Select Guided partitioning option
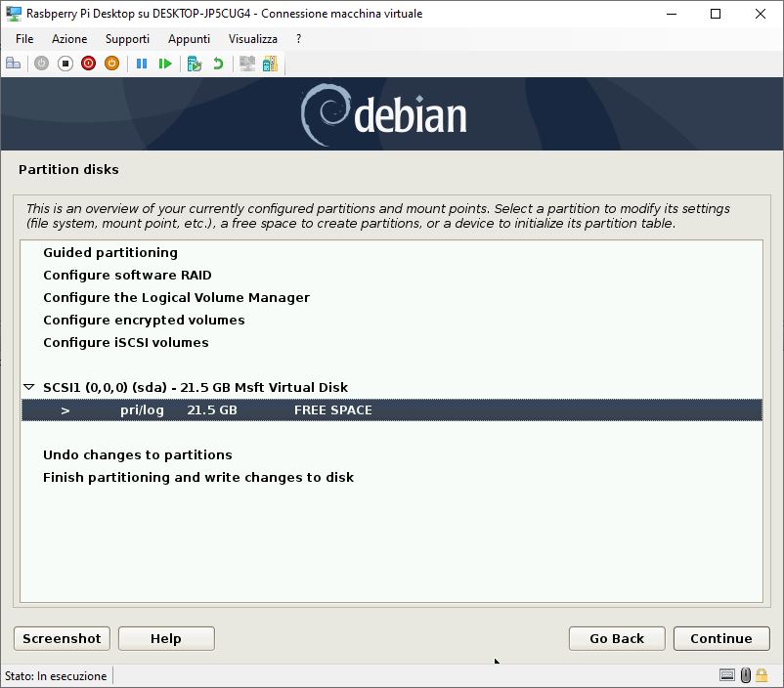 point(110,252)
